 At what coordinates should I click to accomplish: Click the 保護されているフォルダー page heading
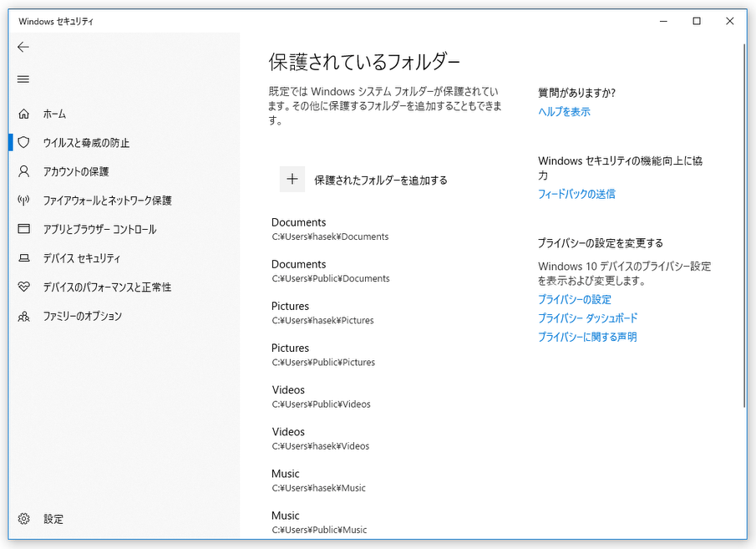(364, 62)
